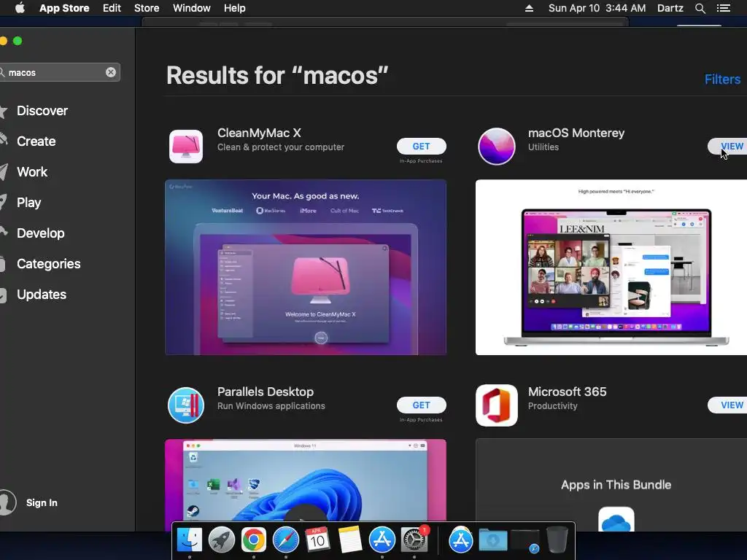Click the Microsoft 365 app icon

(x=496, y=405)
